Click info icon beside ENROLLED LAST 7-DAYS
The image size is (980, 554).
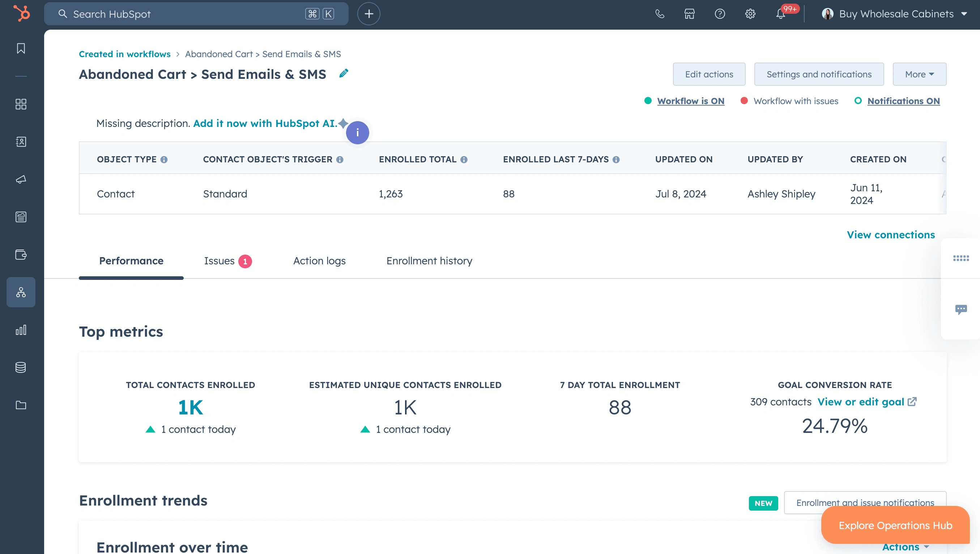coord(616,160)
